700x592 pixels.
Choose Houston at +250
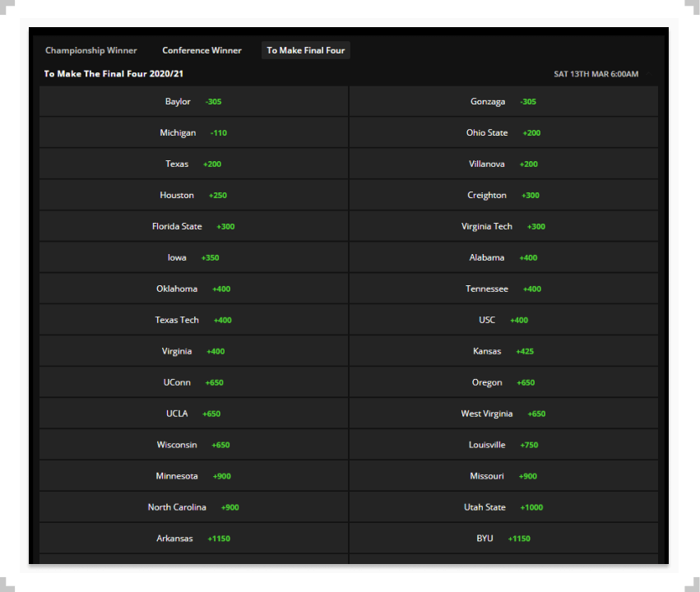pyautogui.click(x=193, y=196)
